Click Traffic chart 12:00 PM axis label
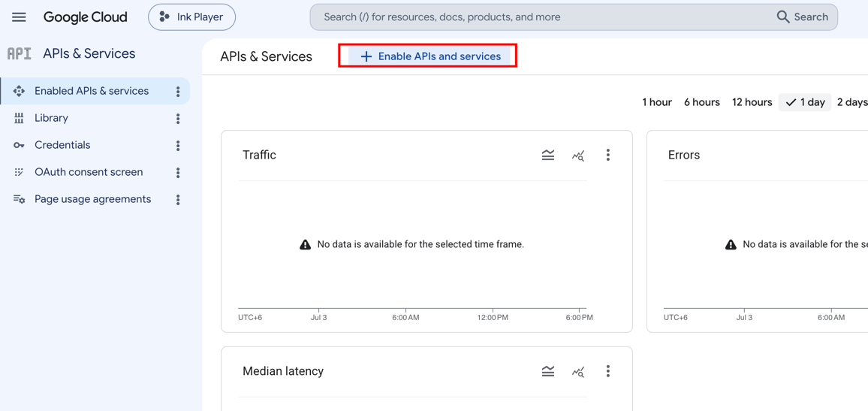This screenshot has width=868, height=411. [493, 318]
